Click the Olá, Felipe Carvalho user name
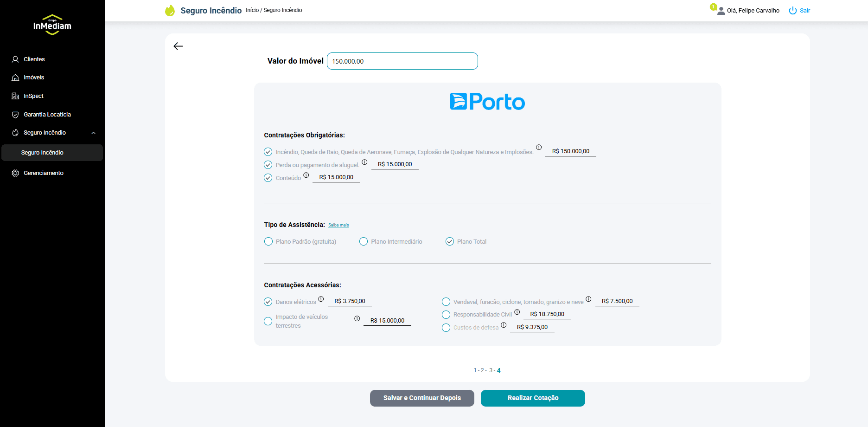Image resolution: width=868 pixels, height=427 pixels. click(x=753, y=11)
